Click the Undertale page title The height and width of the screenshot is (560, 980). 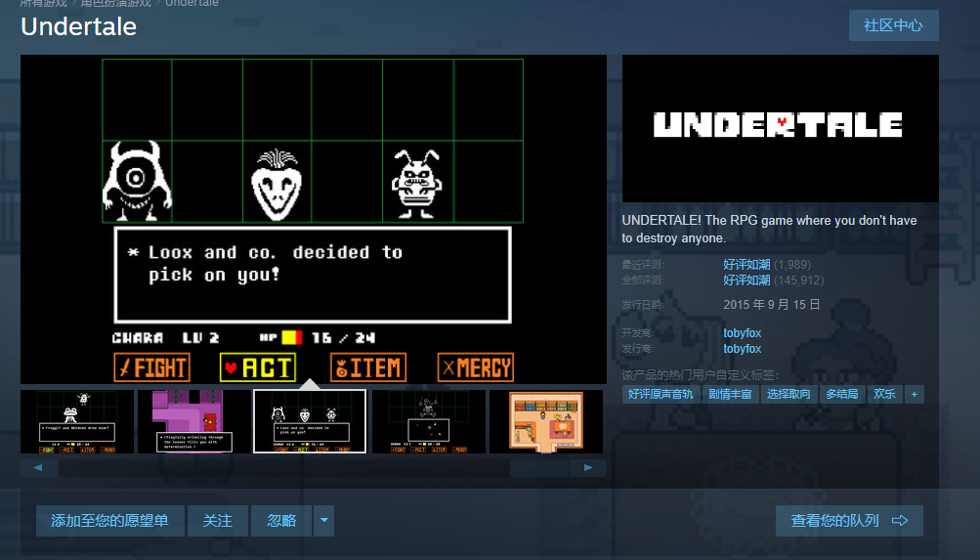coord(79,26)
